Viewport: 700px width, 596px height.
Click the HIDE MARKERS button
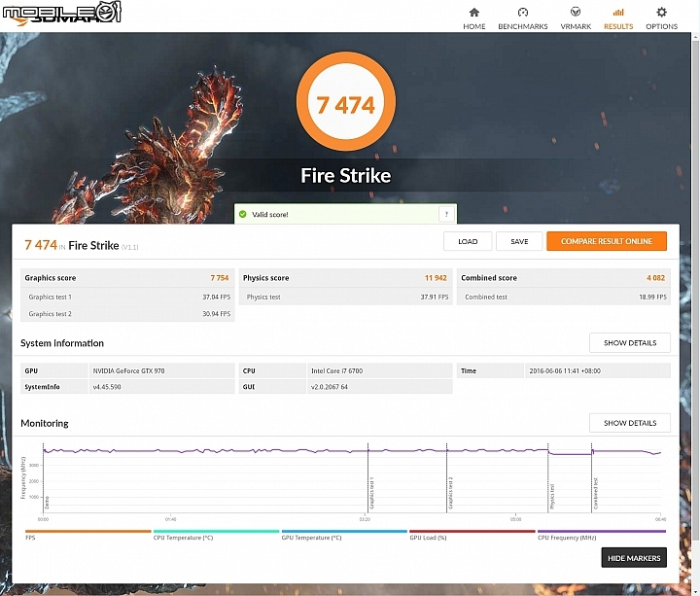(634, 558)
